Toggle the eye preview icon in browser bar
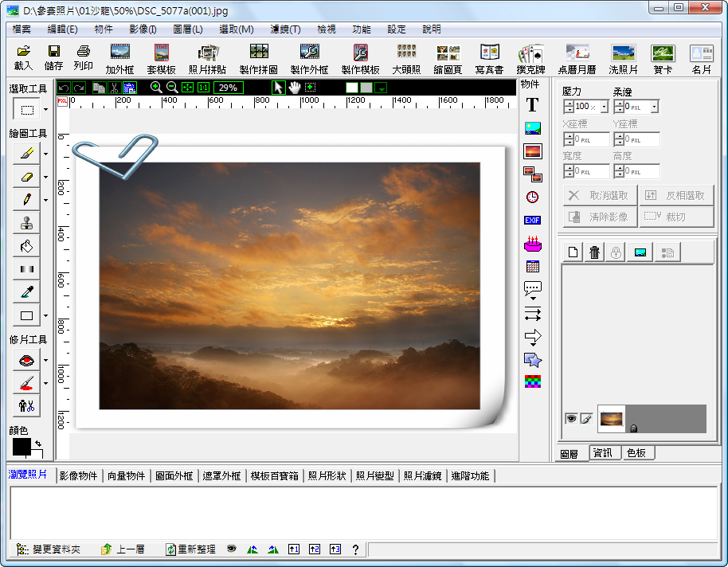This screenshot has height=567, width=728. click(x=232, y=549)
